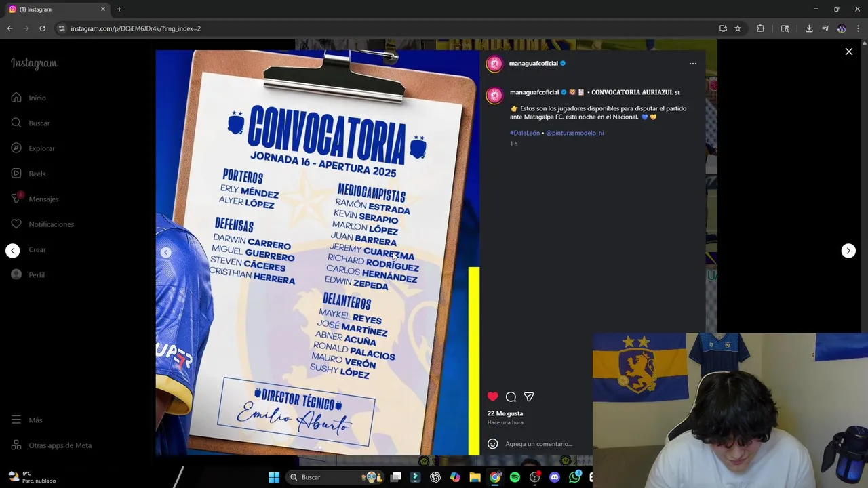Select the Instagram browser tab

pos(56,9)
